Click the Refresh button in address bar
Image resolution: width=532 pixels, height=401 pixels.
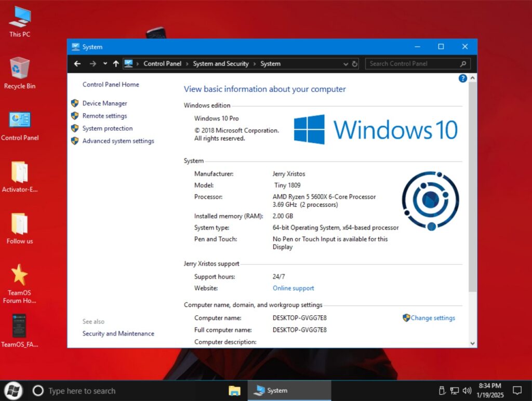coord(355,64)
